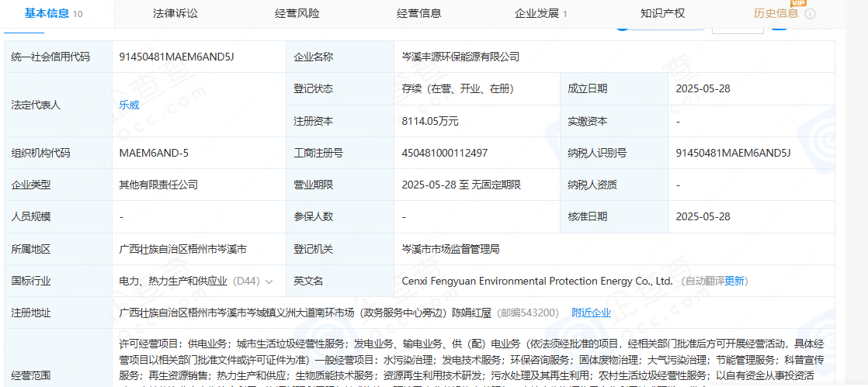The width and height of the screenshot is (868, 387).
Task: Select registered capital 8114.05万元
Action: pyautogui.click(x=430, y=121)
